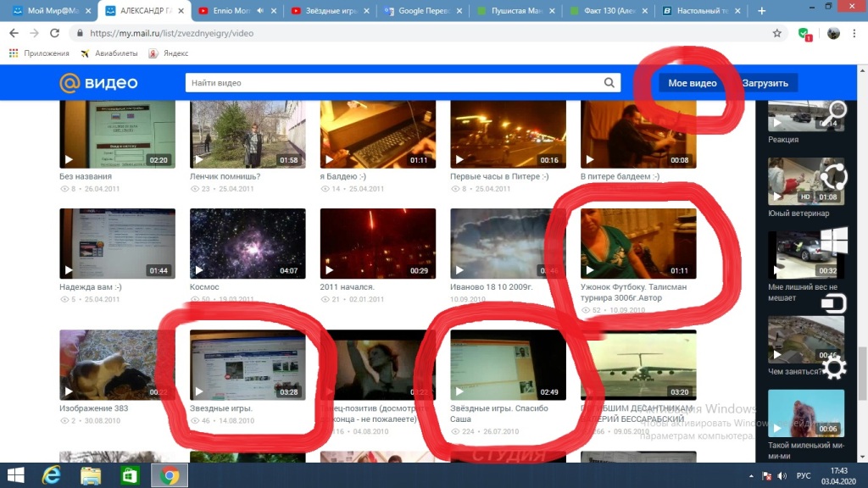
Task: Switch to the Google Переводчик tab
Action: 424,10
